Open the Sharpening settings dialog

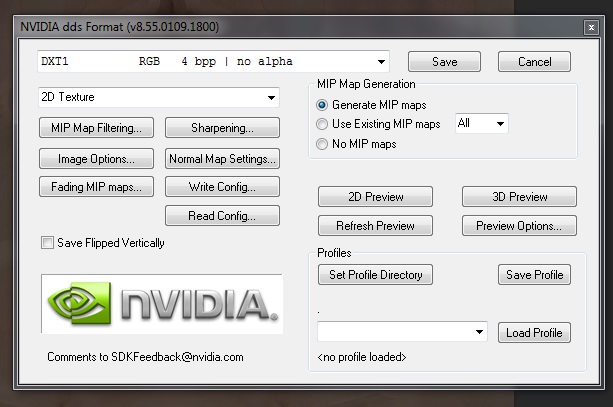click(x=221, y=128)
